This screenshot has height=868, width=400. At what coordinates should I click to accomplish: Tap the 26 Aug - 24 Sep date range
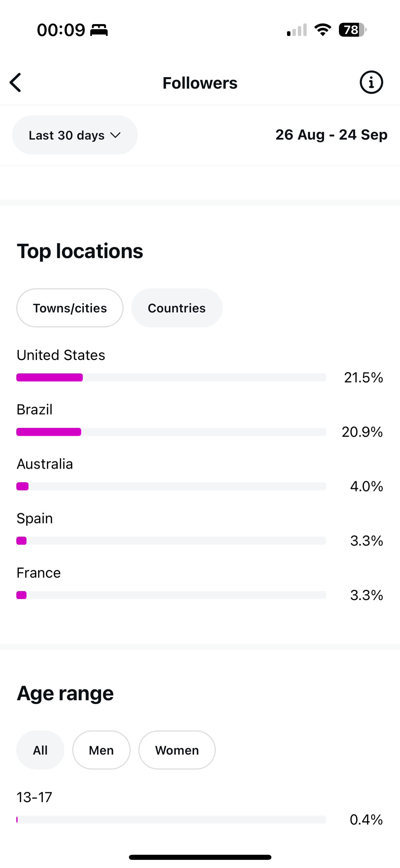[x=331, y=135]
